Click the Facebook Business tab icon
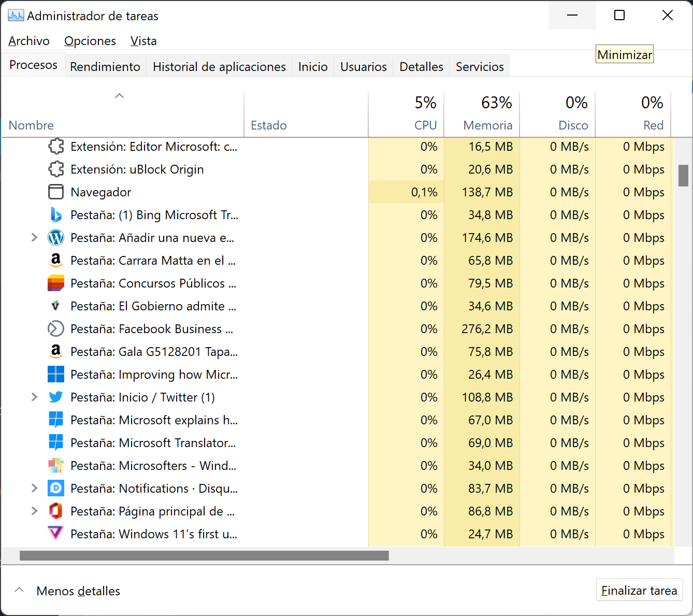This screenshot has height=616, width=693. pyautogui.click(x=56, y=329)
